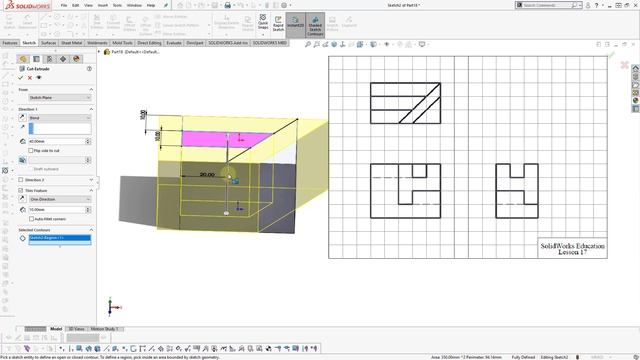Click the View Settings monitor icon

[x=422, y=44]
